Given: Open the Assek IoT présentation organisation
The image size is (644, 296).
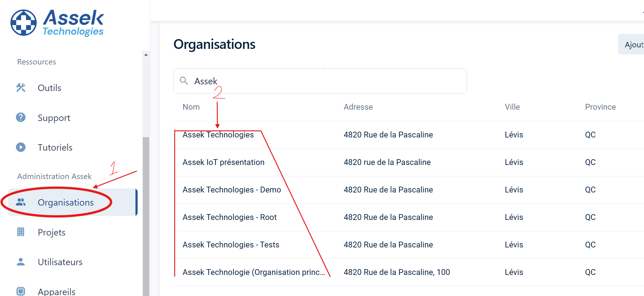Looking at the screenshot, I should (x=224, y=162).
